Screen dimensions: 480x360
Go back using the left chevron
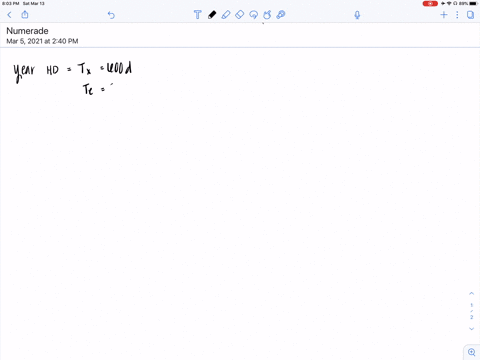(9, 15)
